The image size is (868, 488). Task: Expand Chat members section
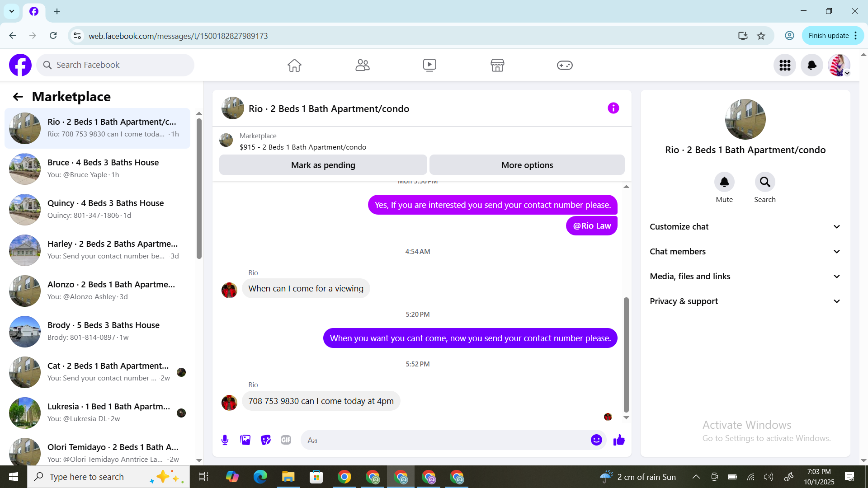tap(745, 251)
